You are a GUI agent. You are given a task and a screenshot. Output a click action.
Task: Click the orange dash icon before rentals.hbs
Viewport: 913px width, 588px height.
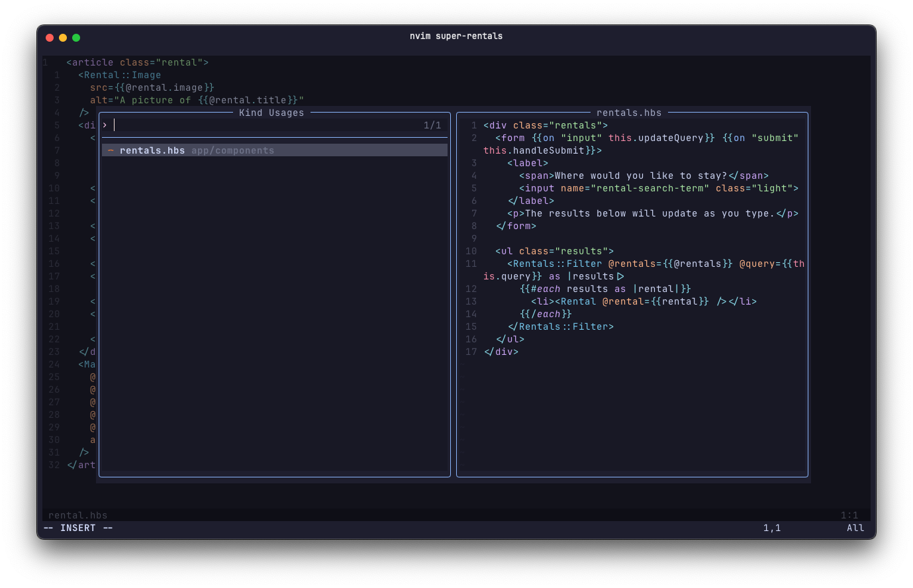pyautogui.click(x=111, y=150)
